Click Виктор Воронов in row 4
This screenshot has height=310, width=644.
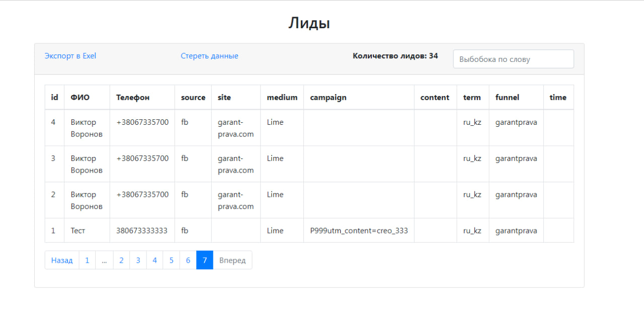(x=87, y=128)
